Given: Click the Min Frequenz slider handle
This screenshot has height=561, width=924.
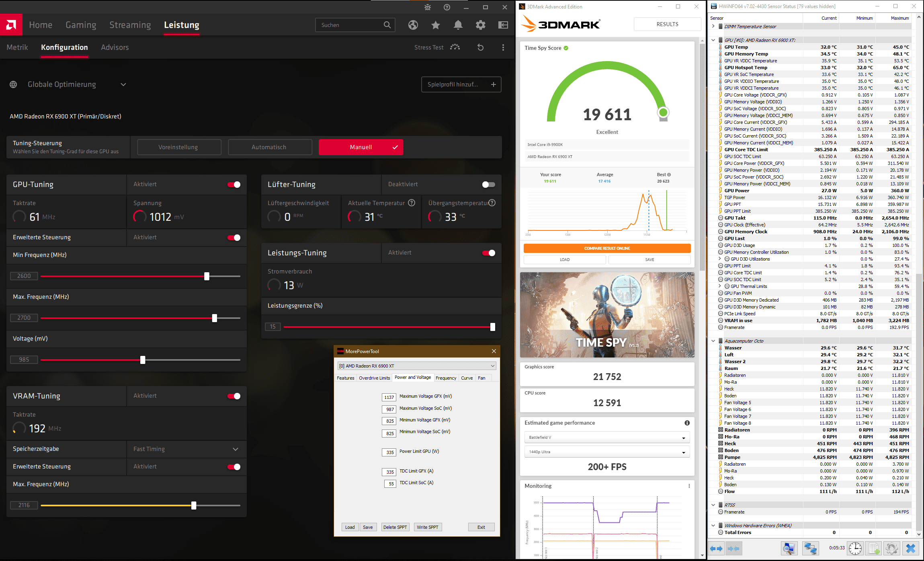Looking at the screenshot, I should tap(207, 276).
